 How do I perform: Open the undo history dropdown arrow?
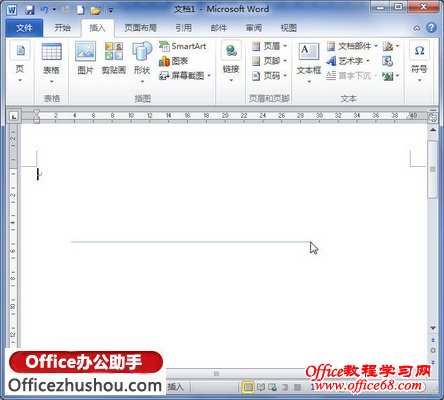(x=54, y=10)
